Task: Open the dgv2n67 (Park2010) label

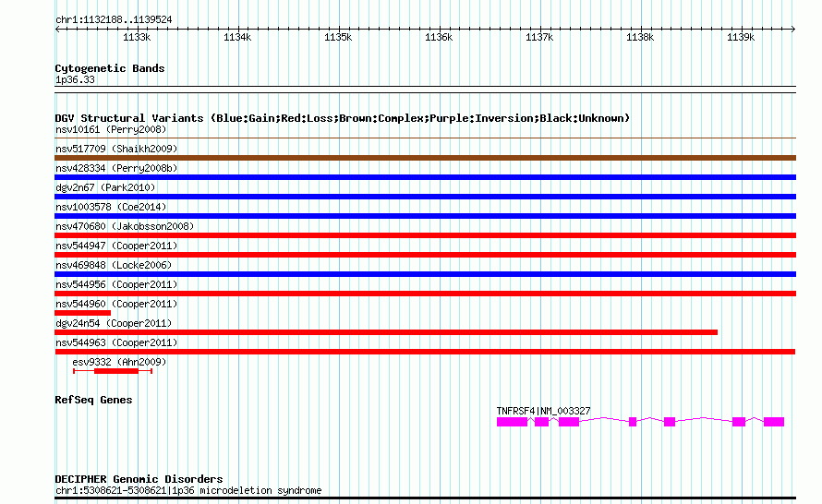Action: click(x=105, y=187)
